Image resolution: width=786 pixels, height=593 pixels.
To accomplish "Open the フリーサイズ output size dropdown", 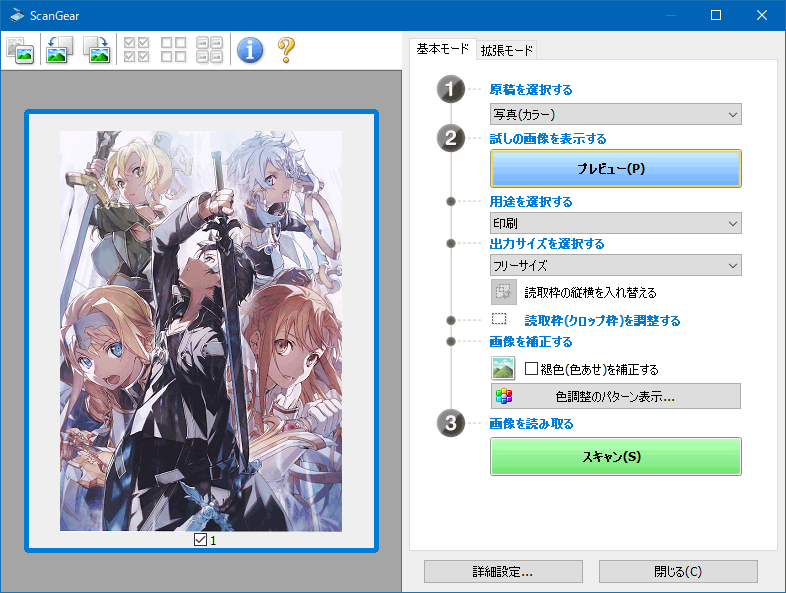I will click(616, 265).
